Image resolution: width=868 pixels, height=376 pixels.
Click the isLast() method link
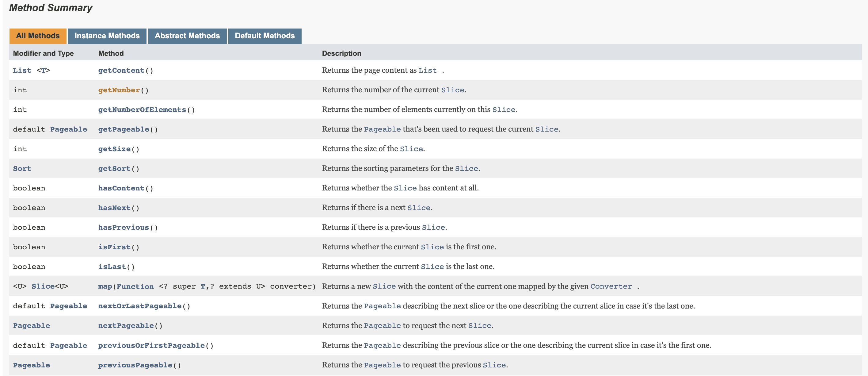coord(112,267)
